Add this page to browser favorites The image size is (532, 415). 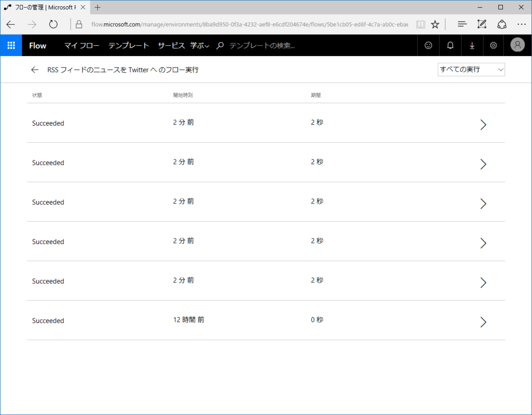tap(435, 24)
